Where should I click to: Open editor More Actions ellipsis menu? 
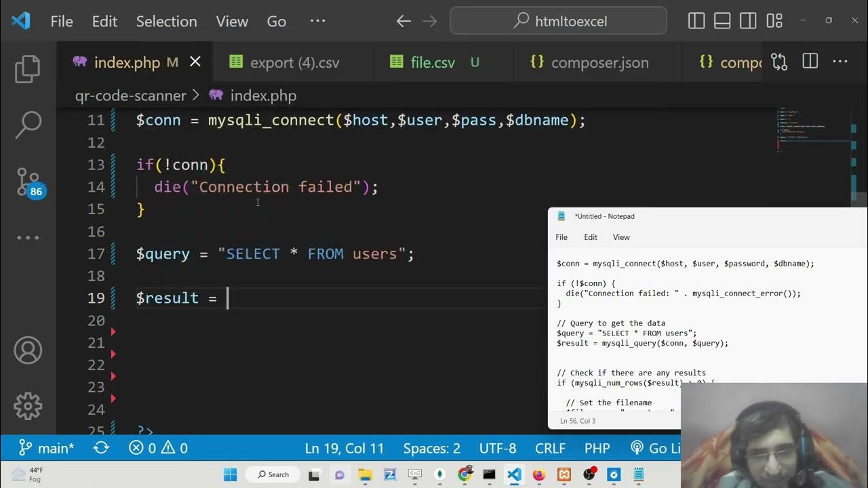pyautogui.click(x=840, y=62)
